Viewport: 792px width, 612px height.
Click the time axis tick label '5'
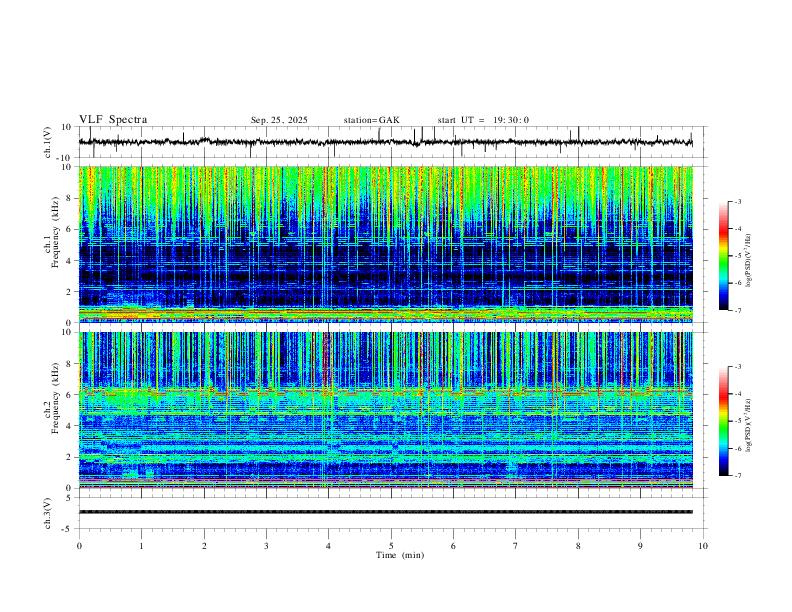point(391,546)
